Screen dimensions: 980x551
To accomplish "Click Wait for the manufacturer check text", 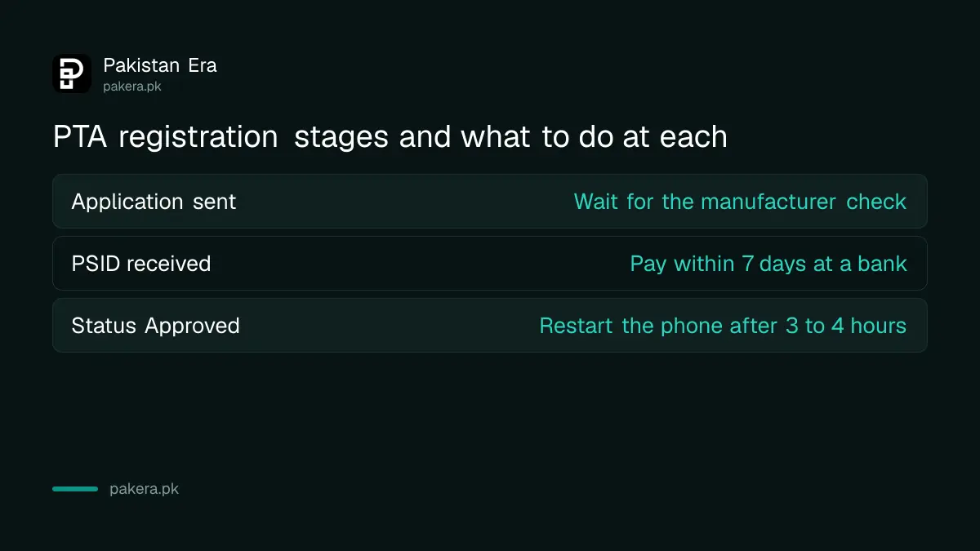I will tap(740, 202).
